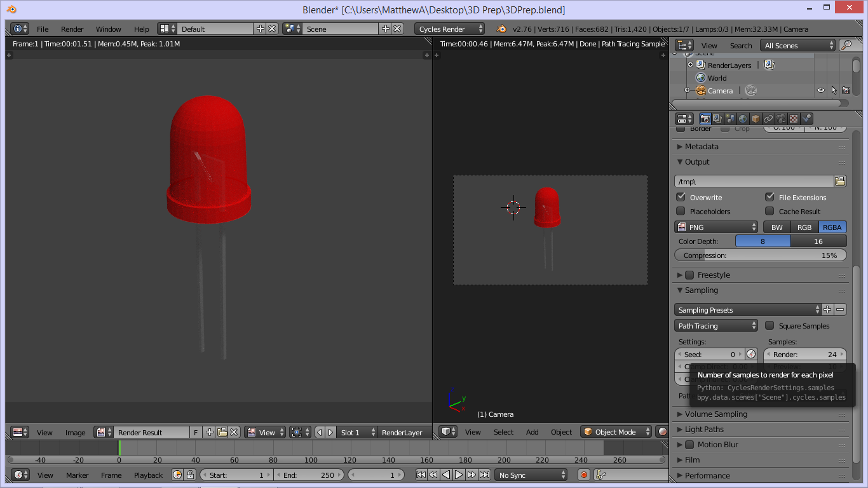This screenshot has width=868, height=488.
Task: Open the World properties tab globe icon
Action: [x=743, y=119]
